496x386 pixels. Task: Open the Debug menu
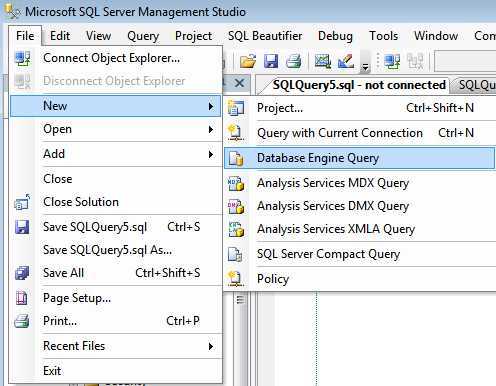pos(335,36)
